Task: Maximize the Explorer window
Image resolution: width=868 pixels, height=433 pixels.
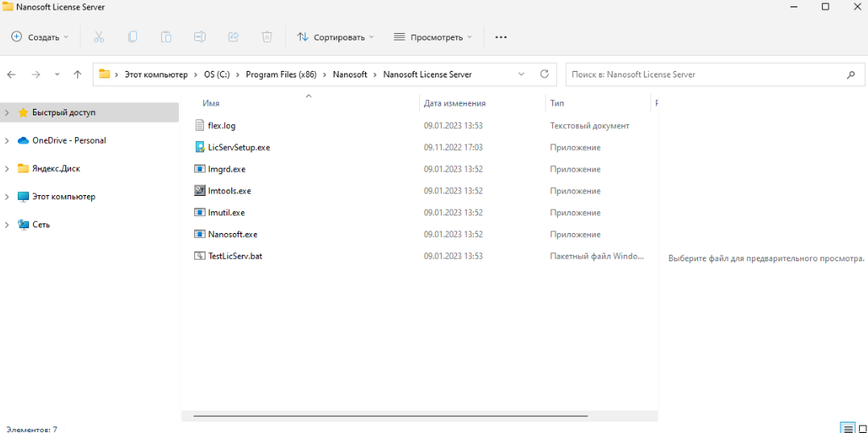Action: [825, 6]
